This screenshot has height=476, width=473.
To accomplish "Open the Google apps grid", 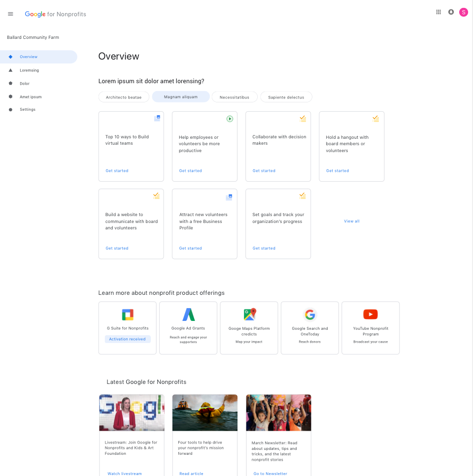I will point(439,12).
